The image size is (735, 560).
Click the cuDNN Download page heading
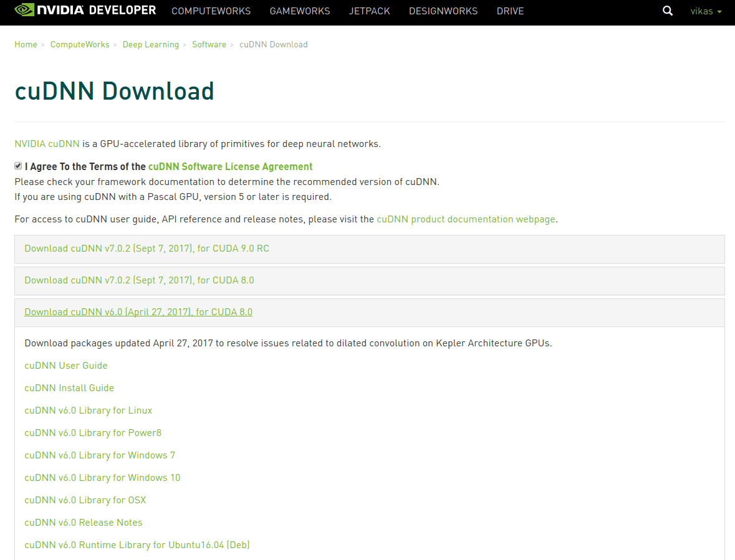pos(114,91)
